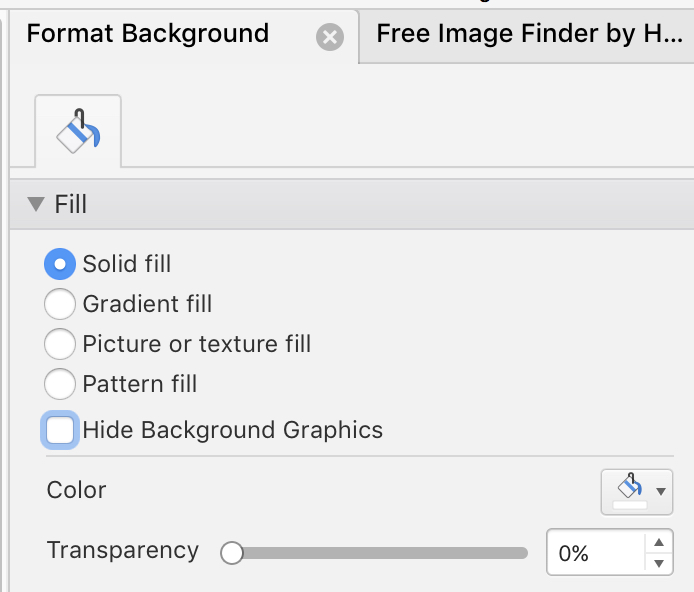Image resolution: width=694 pixels, height=592 pixels.
Task: Decrease transparency with the down stepper arrow
Action: click(659, 563)
